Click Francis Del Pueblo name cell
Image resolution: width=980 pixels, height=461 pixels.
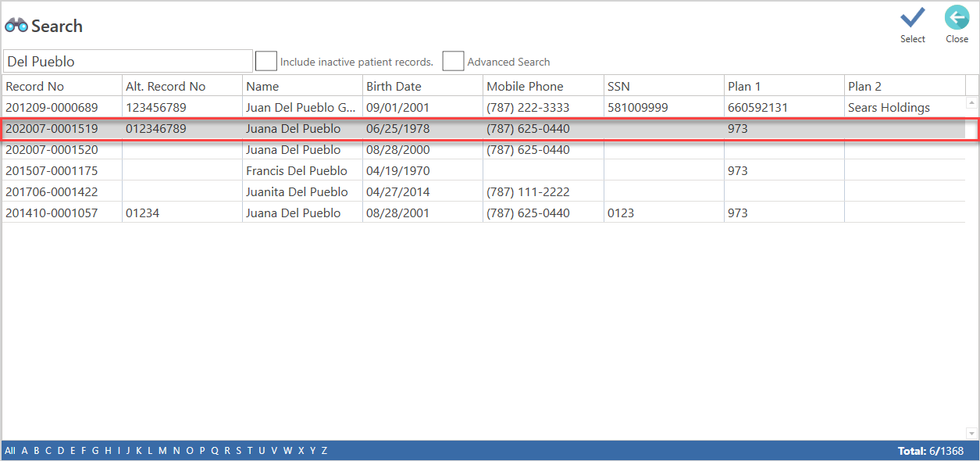pos(302,170)
